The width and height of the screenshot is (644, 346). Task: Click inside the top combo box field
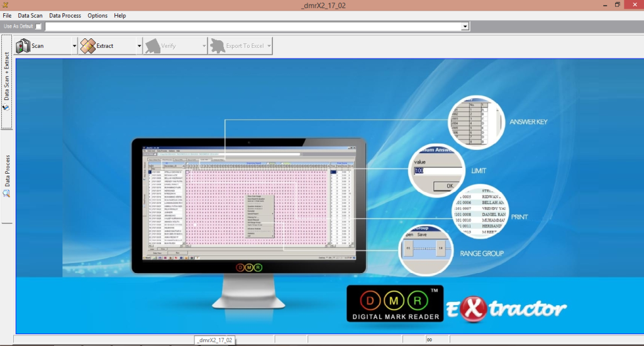point(253,26)
